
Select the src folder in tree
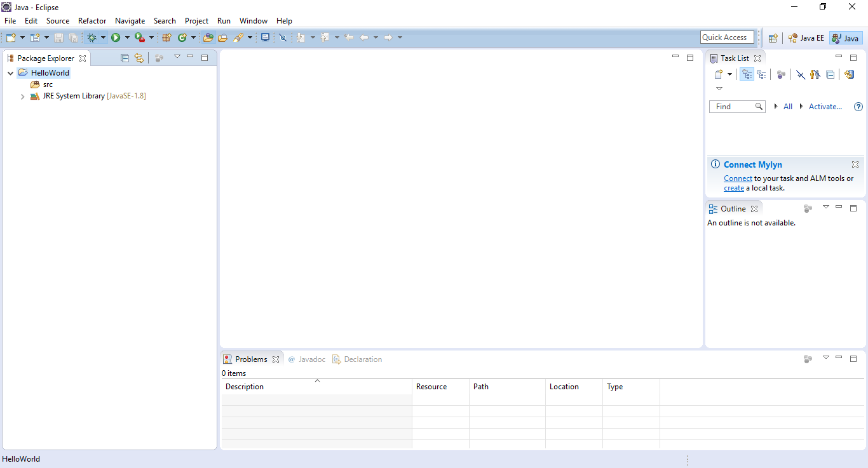pyautogui.click(x=42, y=84)
